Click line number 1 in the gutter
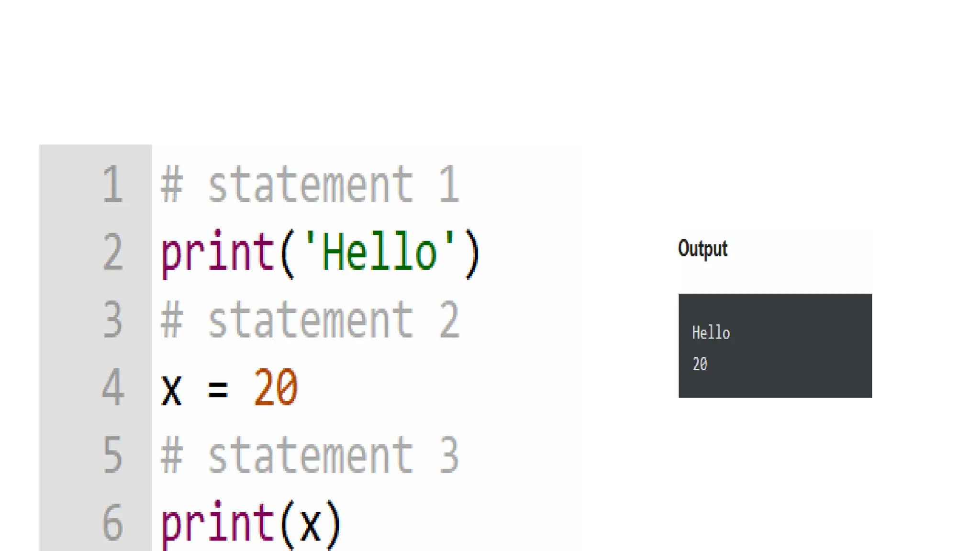The height and width of the screenshot is (551, 980). [113, 185]
